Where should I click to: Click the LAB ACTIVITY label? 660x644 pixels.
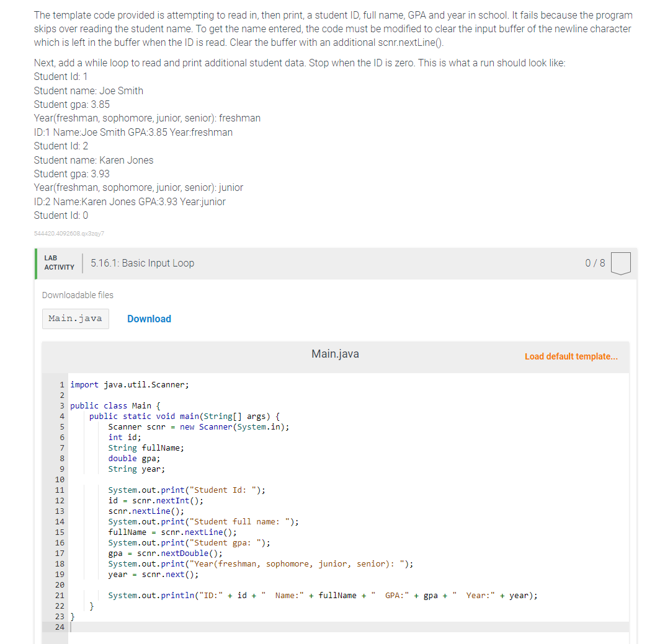(x=59, y=262)
